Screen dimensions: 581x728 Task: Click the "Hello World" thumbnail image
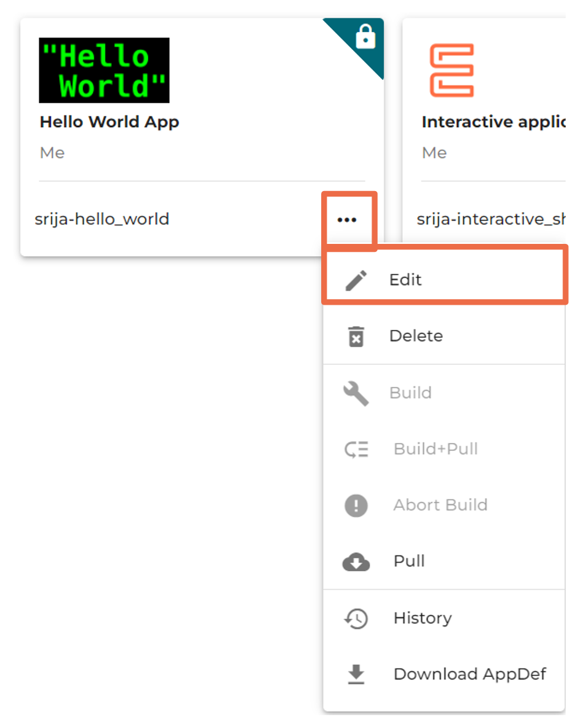[104, 70]
